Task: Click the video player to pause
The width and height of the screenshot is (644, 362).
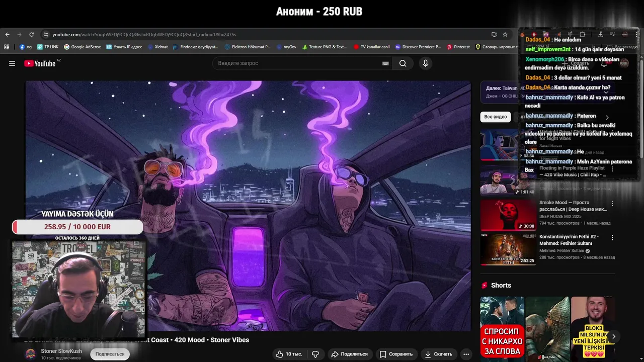Action: tap(248, 206)
